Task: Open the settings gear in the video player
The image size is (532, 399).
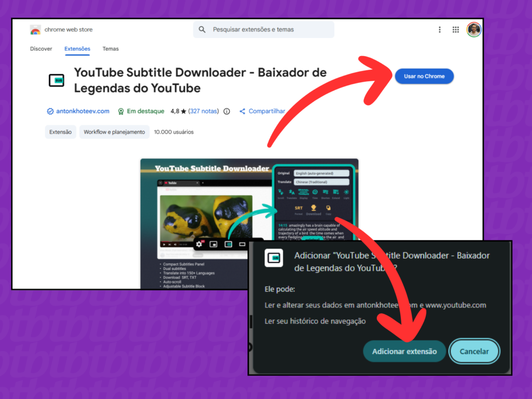Action: [x=200, y=244]
